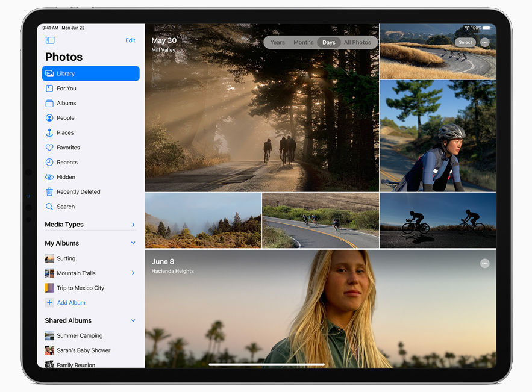The width and height of the screenshot is (532, 392).
Task: Open the Favorites sidebar entry
Action: tap(90, 148)
